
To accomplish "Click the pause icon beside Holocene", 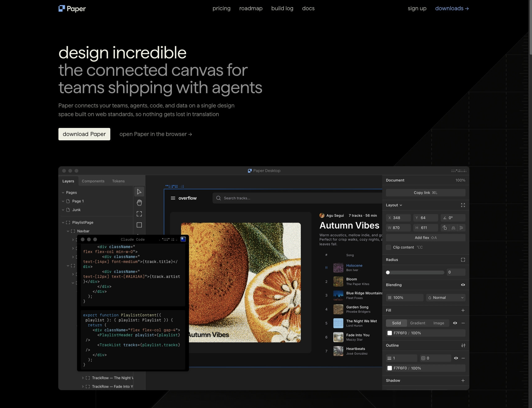I will 326,268.
